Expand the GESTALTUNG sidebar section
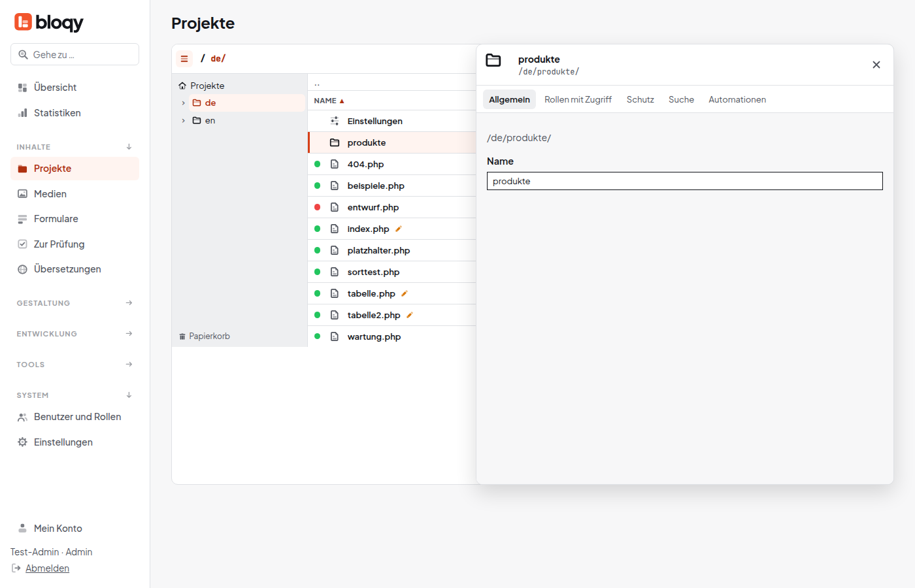 pos(129,303)
